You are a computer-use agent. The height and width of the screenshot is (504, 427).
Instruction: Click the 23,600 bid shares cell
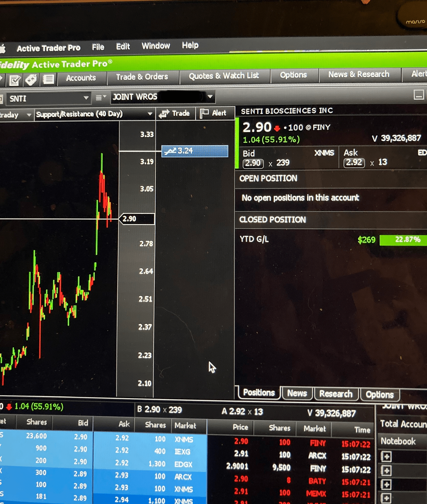(36, 436)
